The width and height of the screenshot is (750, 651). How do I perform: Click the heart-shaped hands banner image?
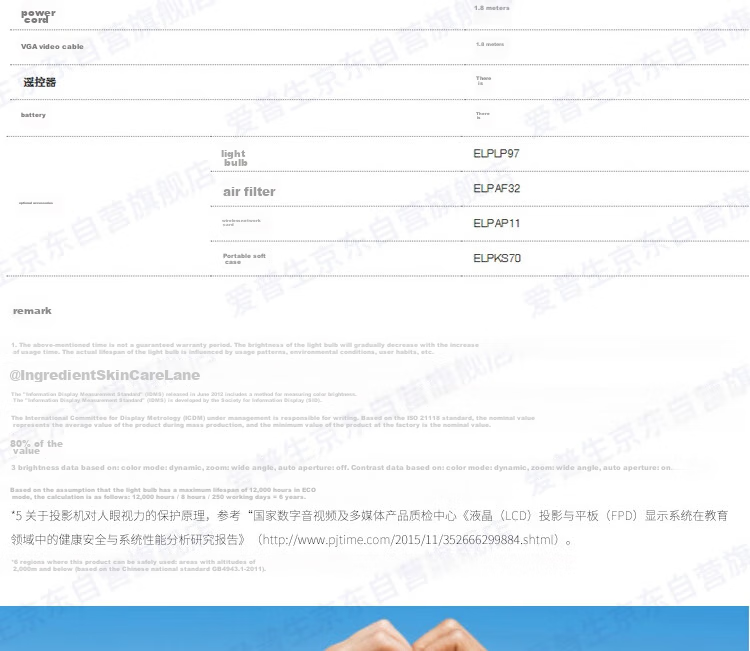[375, 629]
